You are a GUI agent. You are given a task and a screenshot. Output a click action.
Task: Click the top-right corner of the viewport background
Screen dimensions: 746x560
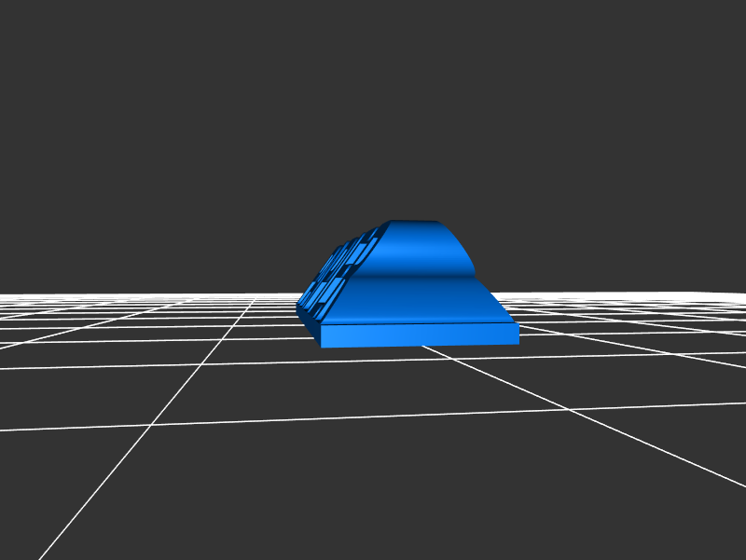(x=740, y=5)
